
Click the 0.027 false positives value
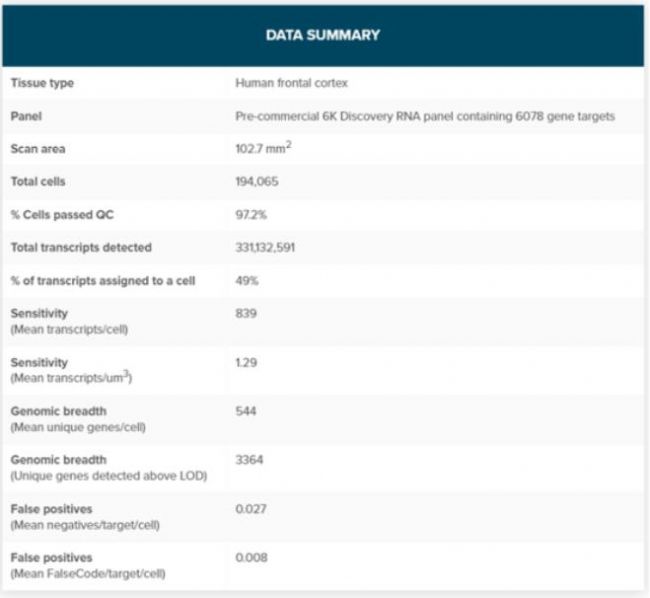pyautogui.click(x=251, y=508)
